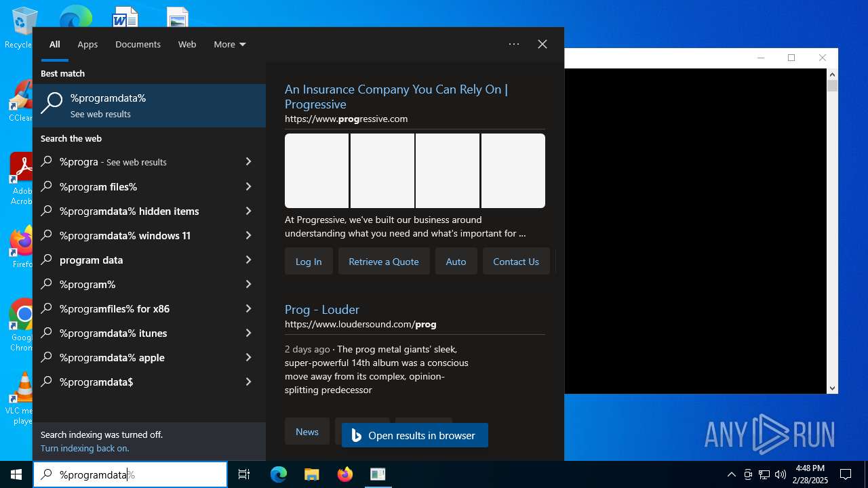Switch to the Apps search tab
868x488 pixels.
click(87, 44)
